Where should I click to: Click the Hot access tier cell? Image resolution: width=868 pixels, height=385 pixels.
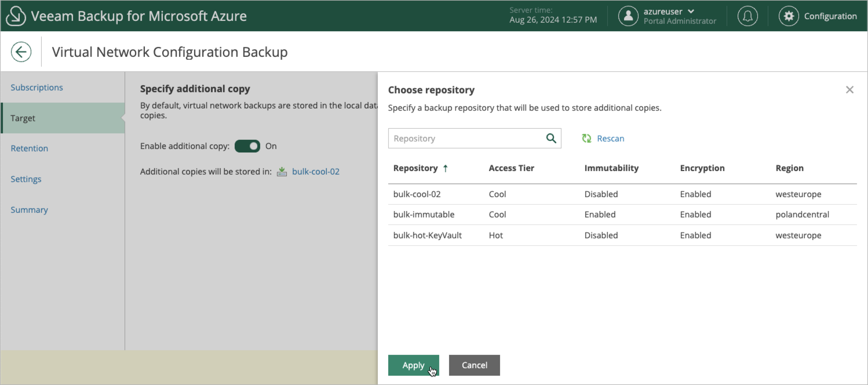pyautogui.click(x=496, y=235)
